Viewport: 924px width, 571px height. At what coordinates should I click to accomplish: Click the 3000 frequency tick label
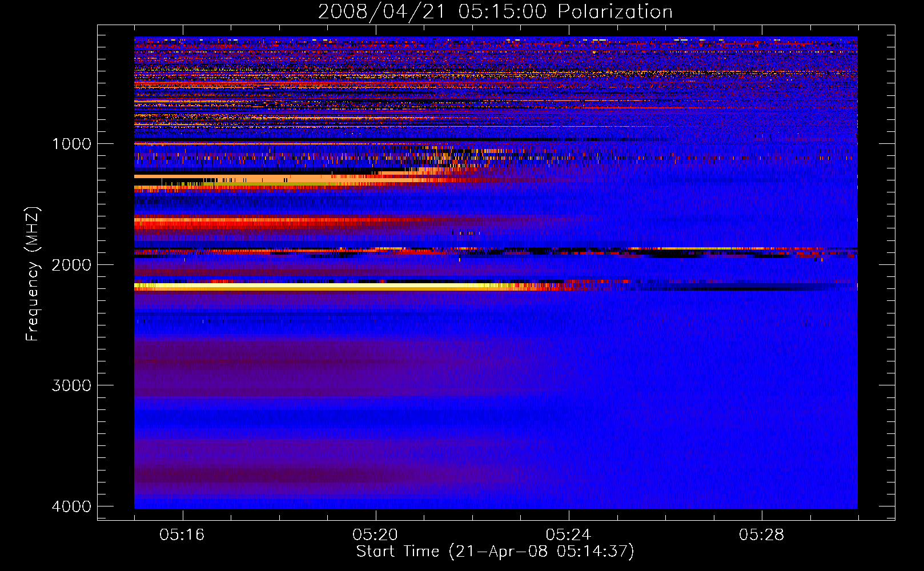coord(71,385)
